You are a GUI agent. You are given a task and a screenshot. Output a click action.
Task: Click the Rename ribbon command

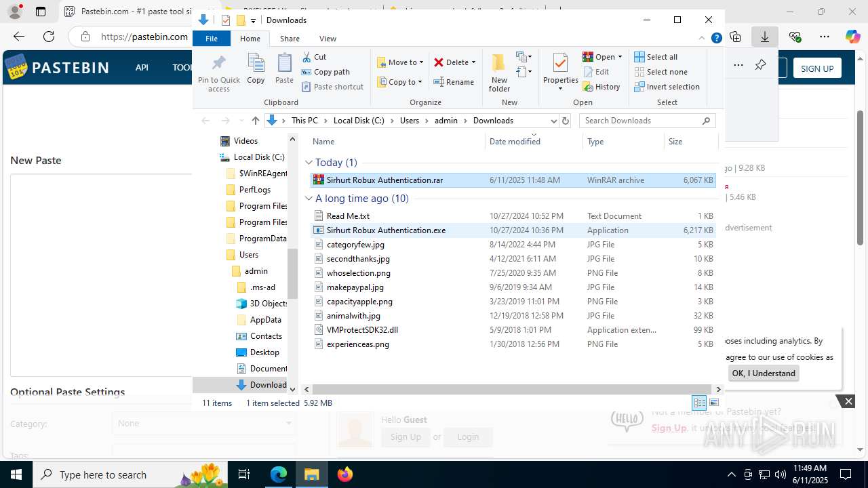point(454,82)
